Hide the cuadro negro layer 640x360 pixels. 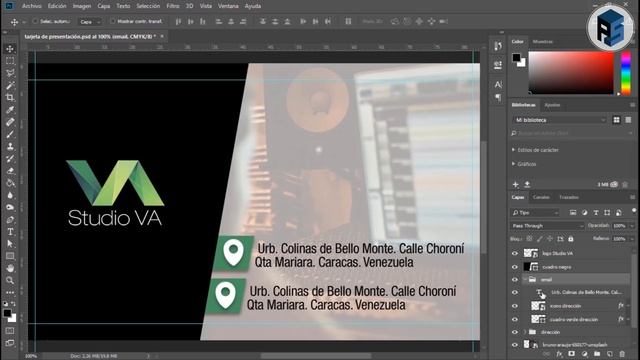tap(515, 267)
